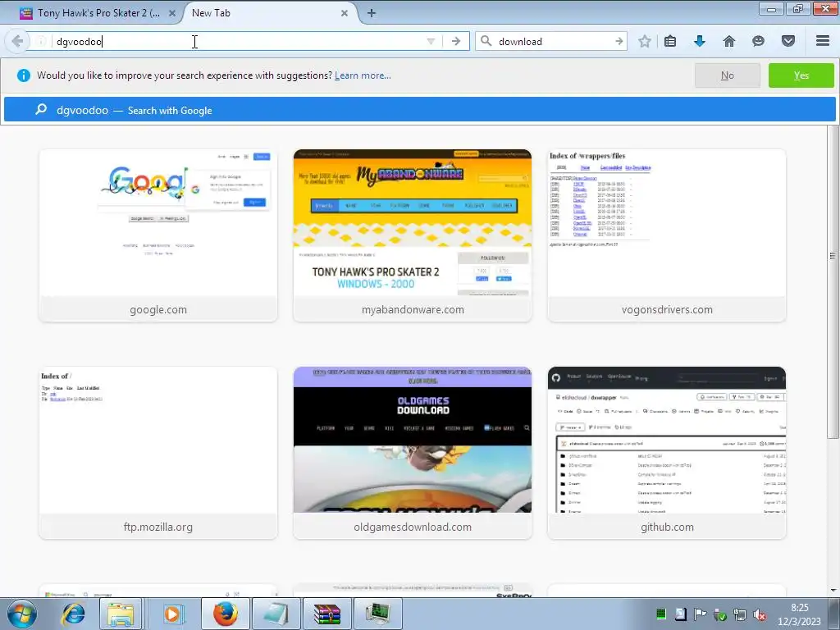
Task: Click the page vertical scrollbar
Action: [x=833, y=282]
